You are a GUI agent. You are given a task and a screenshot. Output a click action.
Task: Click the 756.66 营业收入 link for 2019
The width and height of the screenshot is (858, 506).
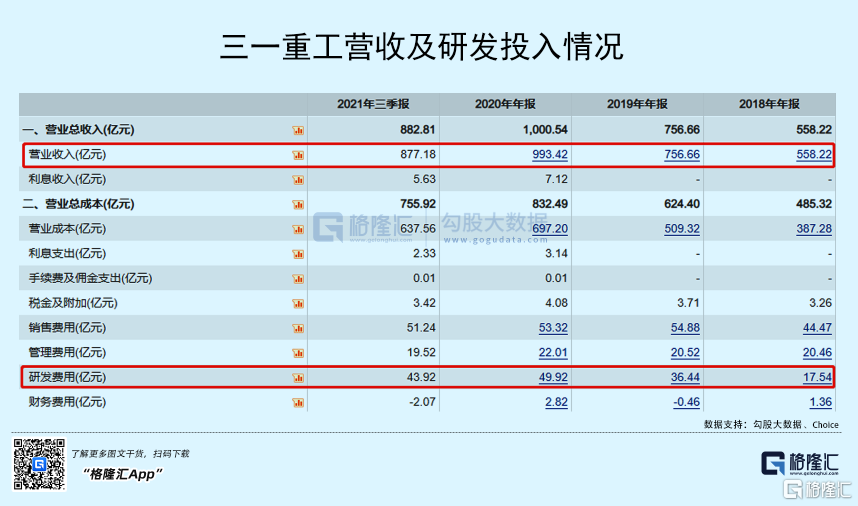point(682,154)
